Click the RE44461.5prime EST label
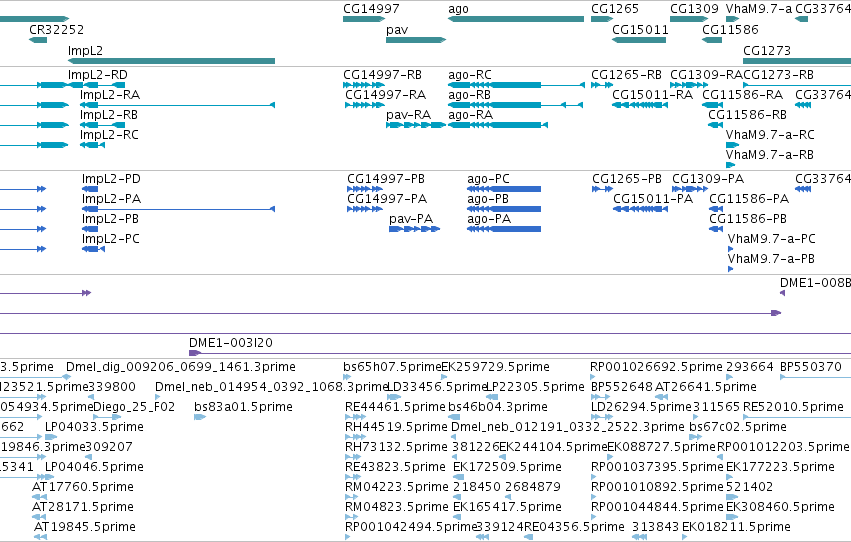 click(395, 406)
